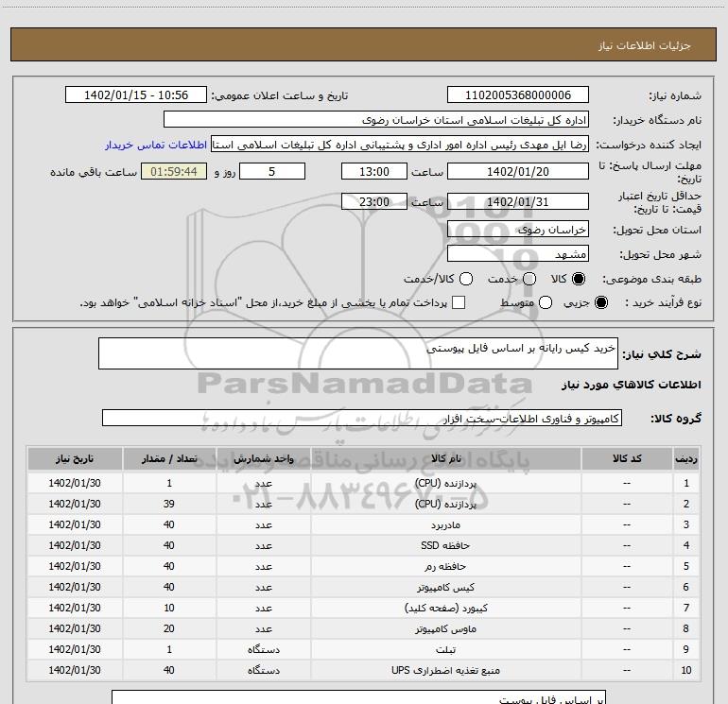Click the price validity date 1402/01/31
This screenshot has height=704, width=728.
(x=518, y=202)
